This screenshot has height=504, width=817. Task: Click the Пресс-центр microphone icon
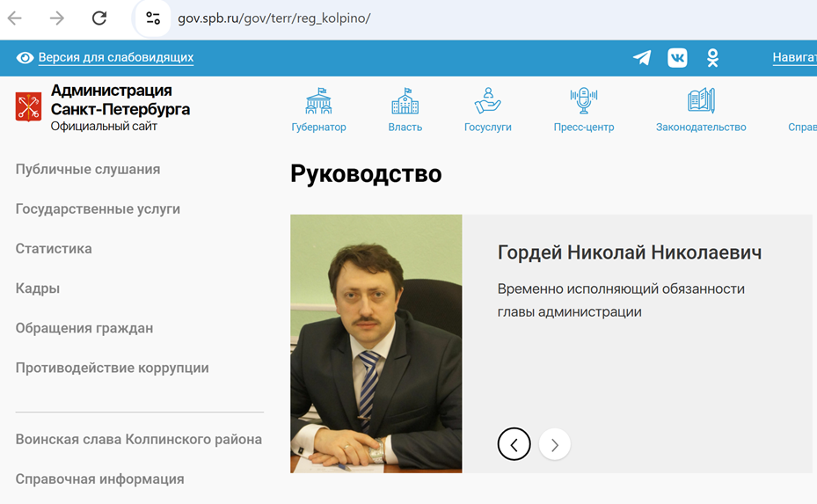tap(583, 101)
